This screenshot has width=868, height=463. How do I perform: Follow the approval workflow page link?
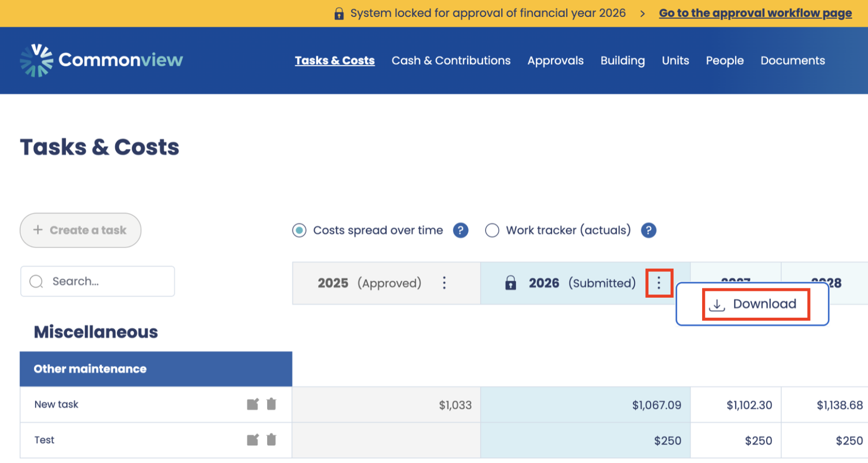(x=755, y=13)
